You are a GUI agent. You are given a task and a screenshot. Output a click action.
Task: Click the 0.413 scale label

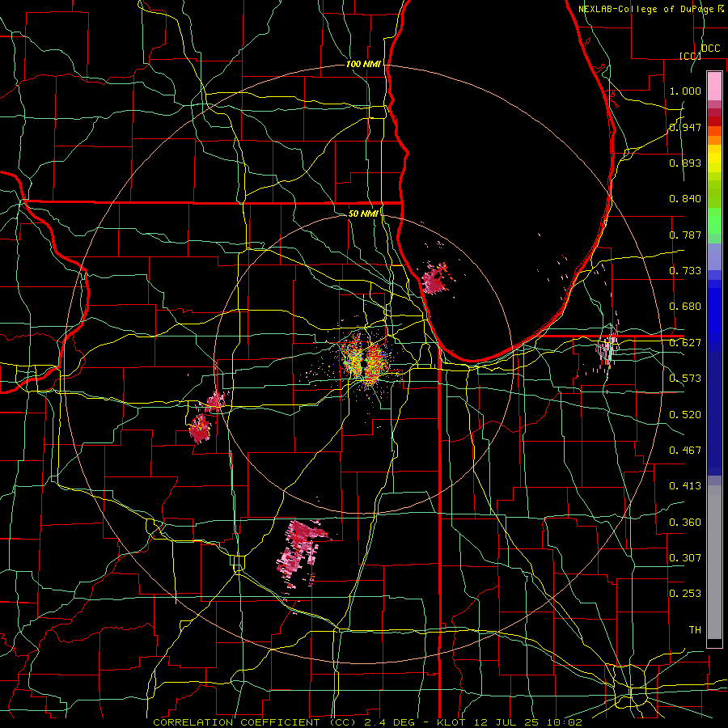pos(685,486)
